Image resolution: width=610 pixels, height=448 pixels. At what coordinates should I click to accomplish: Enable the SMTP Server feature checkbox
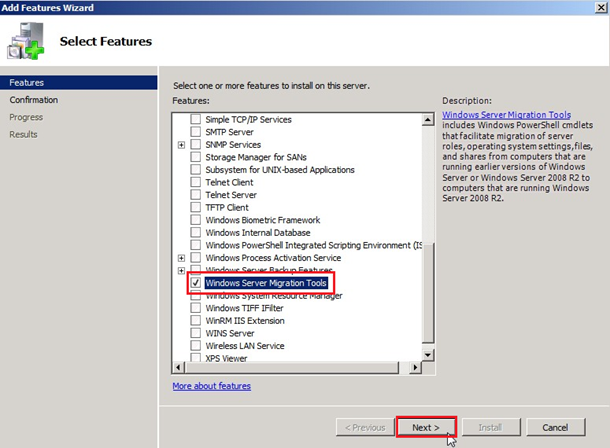click(x=196, y=131)
